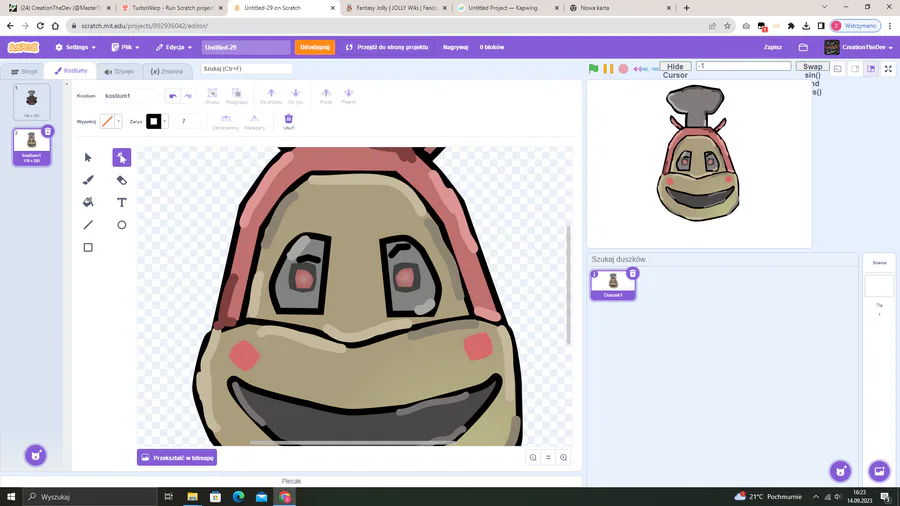Open CreationTheDev account dropdown
Viewport: 900px width, 506px height.
coord(858,47)
